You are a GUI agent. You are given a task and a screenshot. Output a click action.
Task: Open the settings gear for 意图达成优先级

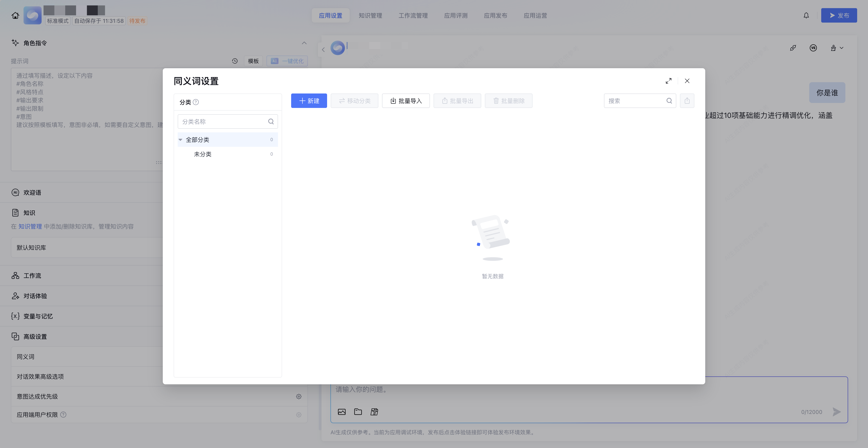coord(299,397)
